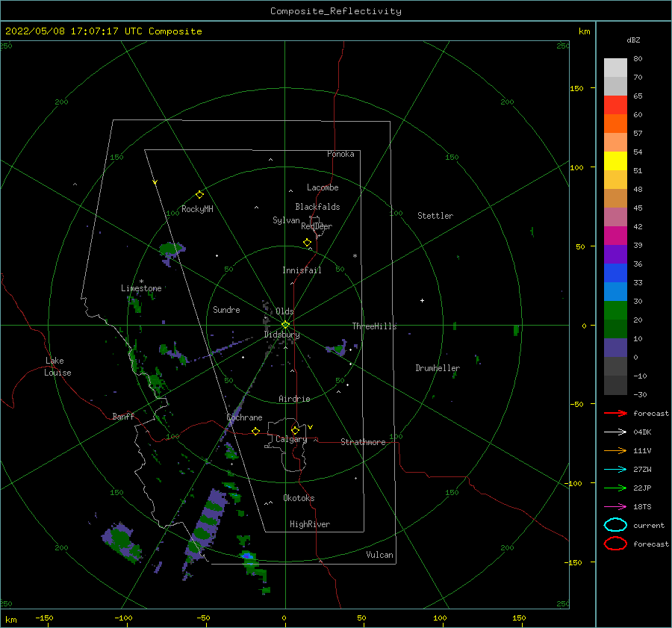Click the Olds label
Viewport: 672px width, 628px height.
(x=284, y=311)
